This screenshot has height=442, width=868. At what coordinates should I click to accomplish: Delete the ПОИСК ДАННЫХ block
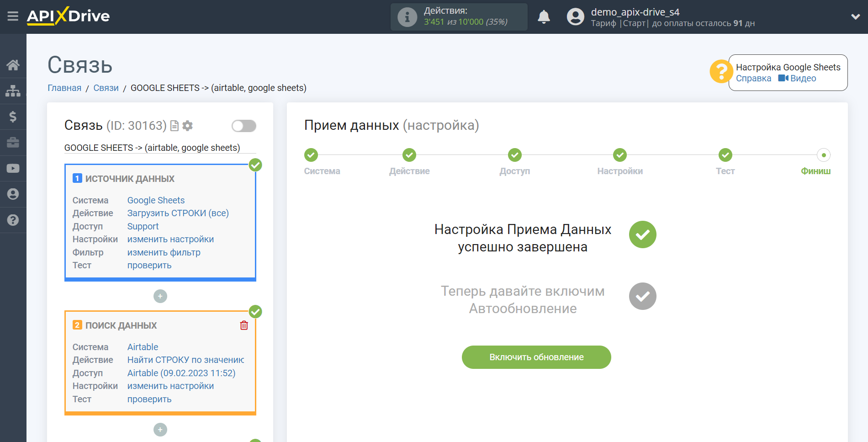pyautogui.click(x=244, y=325)
